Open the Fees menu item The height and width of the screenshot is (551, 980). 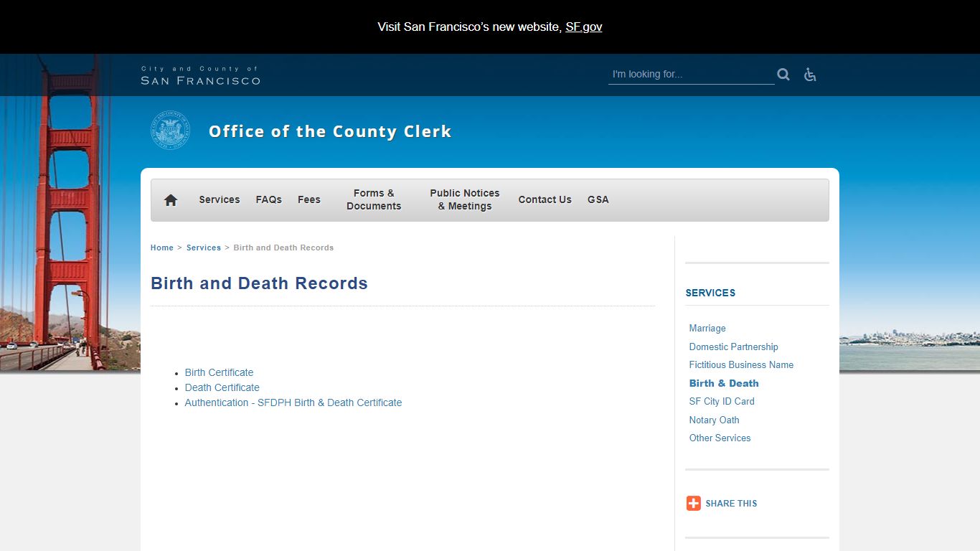coord(309,199)
